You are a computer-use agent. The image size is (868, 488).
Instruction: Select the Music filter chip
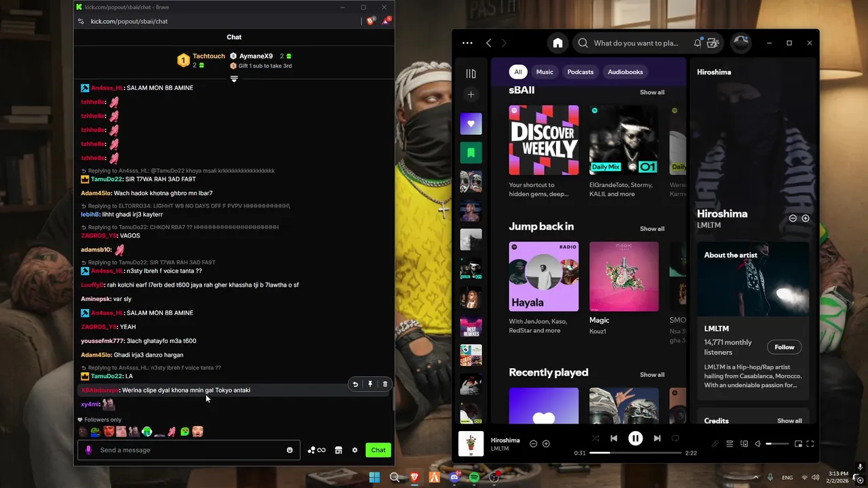click(545, 72)
